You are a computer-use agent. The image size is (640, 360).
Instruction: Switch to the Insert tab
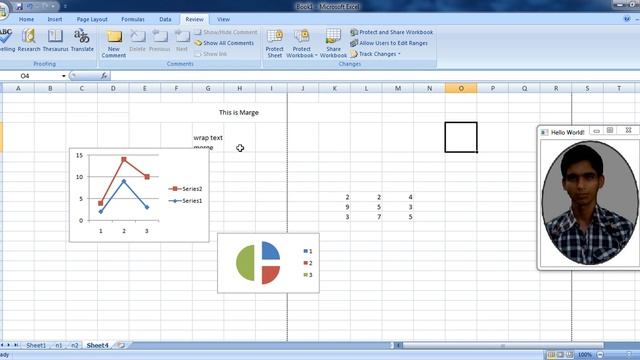(x=55, y=19)
